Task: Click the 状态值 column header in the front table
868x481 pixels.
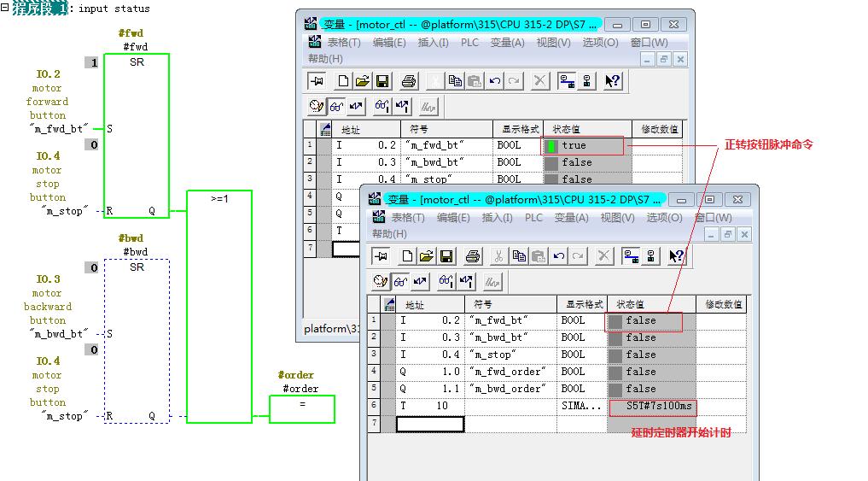Action: point(632,304)
